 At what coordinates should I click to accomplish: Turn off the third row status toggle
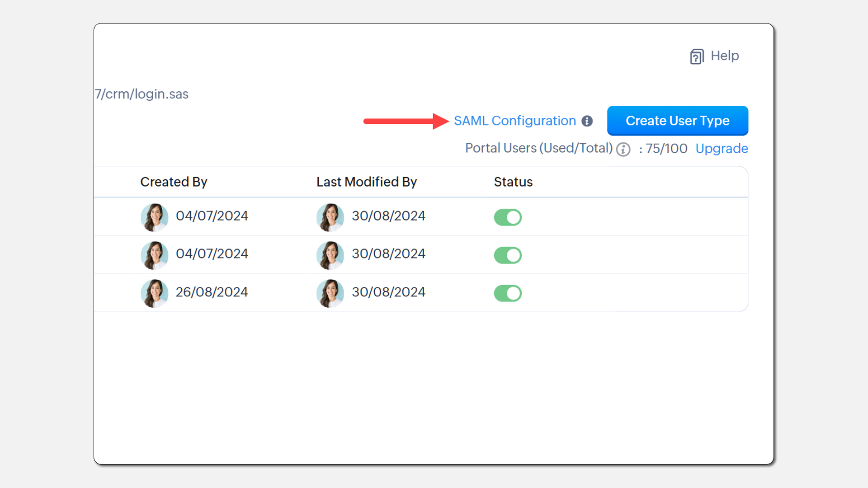pyautogui.click(x=508, y=293)
